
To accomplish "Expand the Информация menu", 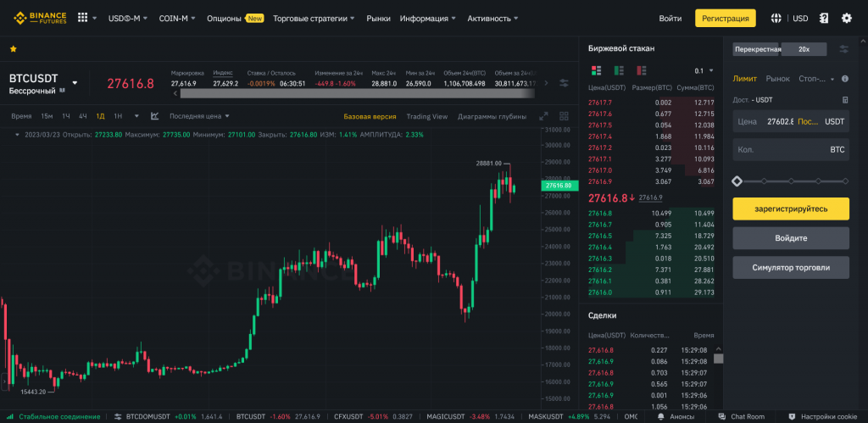I will pyautogui.click(x=428, y=19).
